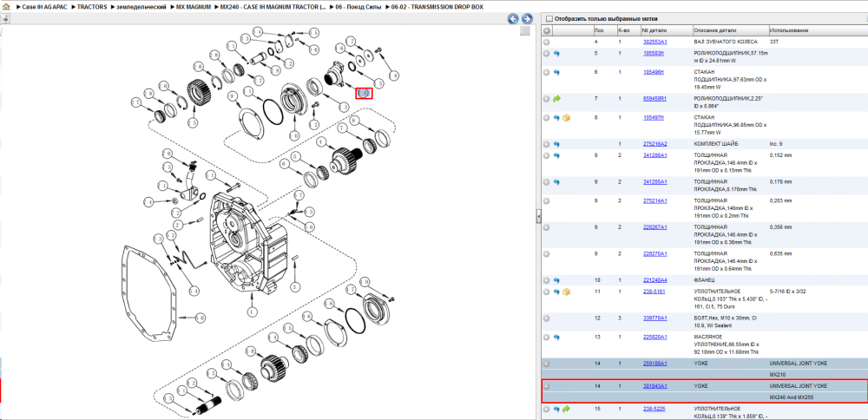
Task: Sort by 'Использование' column header
Action: [x=818, y=30]
